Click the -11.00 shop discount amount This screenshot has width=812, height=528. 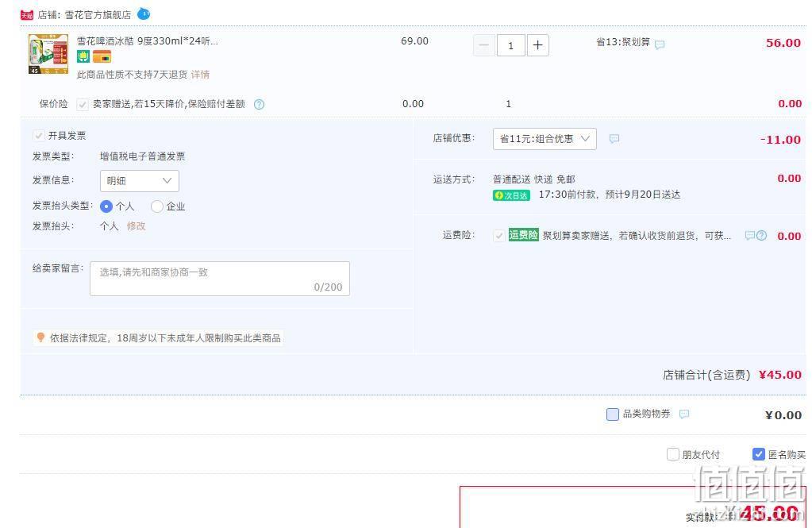coord(780,140)
